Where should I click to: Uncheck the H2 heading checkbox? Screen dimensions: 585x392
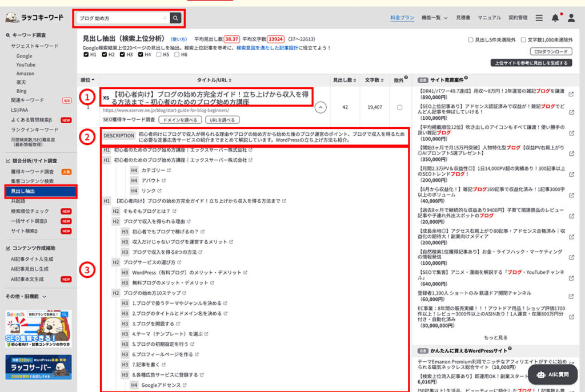click(105, 55)
